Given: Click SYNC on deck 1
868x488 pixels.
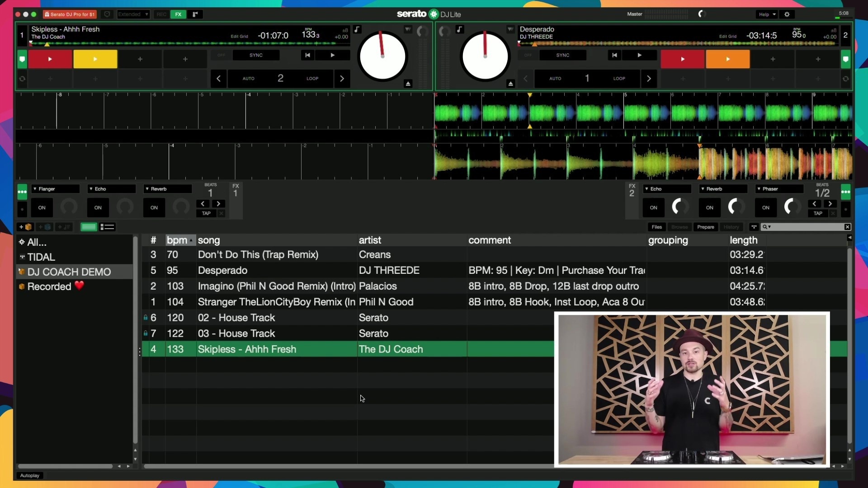Looking at the screenshot, I should (x=256, y=55).
